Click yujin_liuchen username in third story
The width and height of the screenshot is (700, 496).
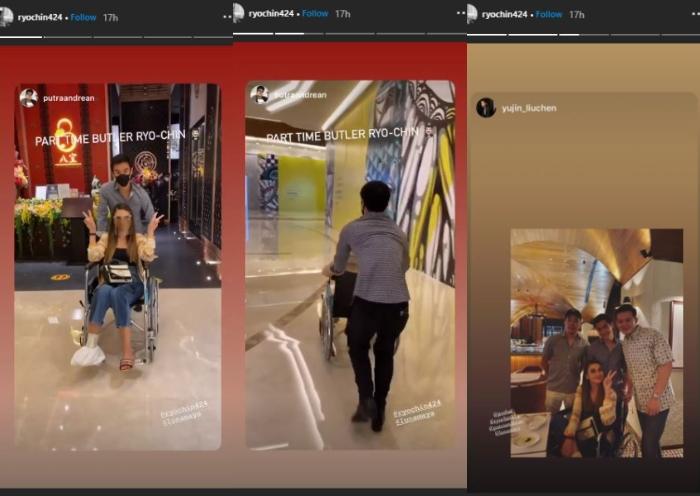tap(529, 108)
